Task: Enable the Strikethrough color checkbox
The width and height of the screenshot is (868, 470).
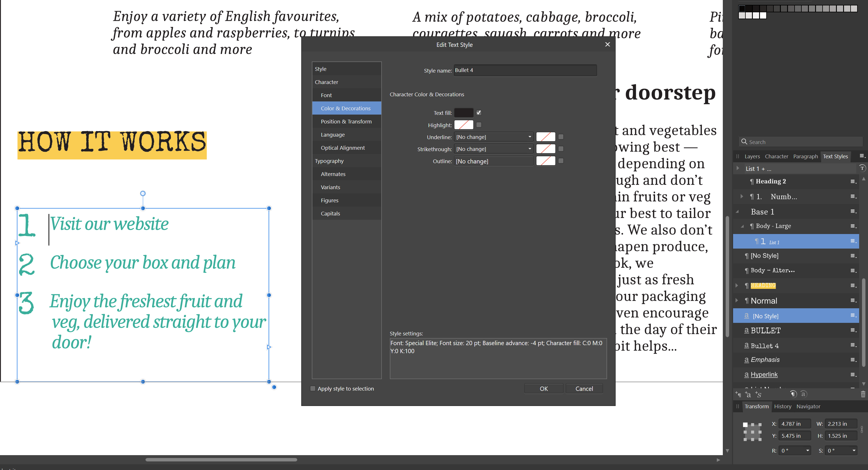Action: click(x=561, y=149)
